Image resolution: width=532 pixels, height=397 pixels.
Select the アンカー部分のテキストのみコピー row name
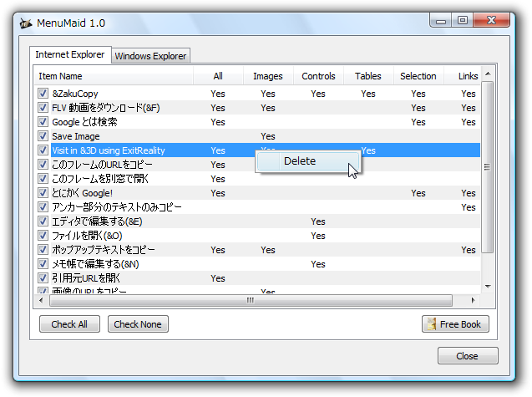(x=117, y=207)
